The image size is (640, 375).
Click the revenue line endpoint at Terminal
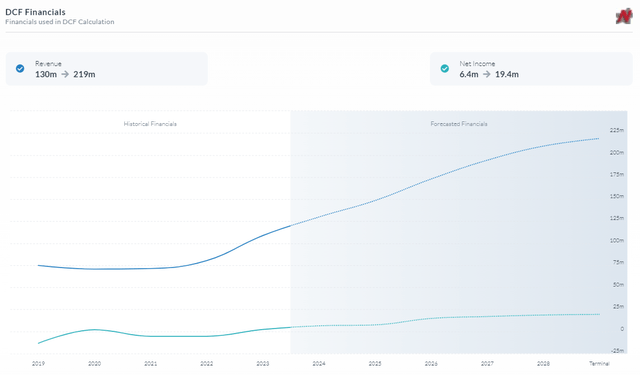[599, 139]
